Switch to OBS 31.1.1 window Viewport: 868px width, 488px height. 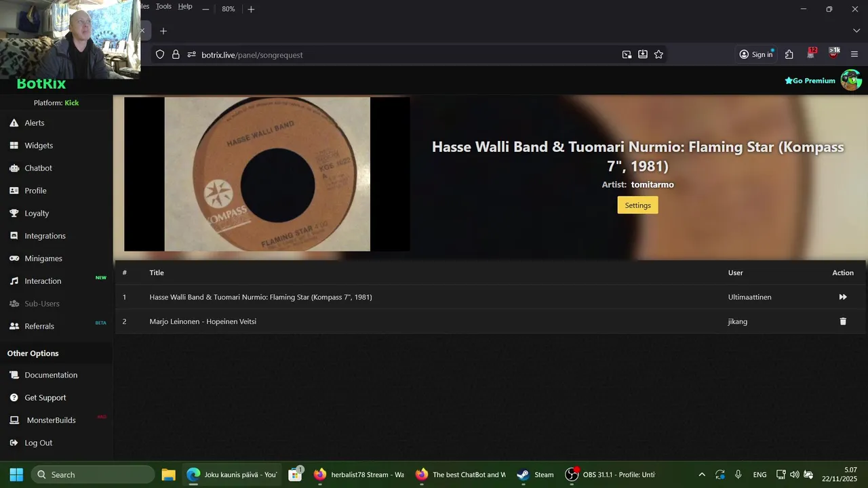611,474
